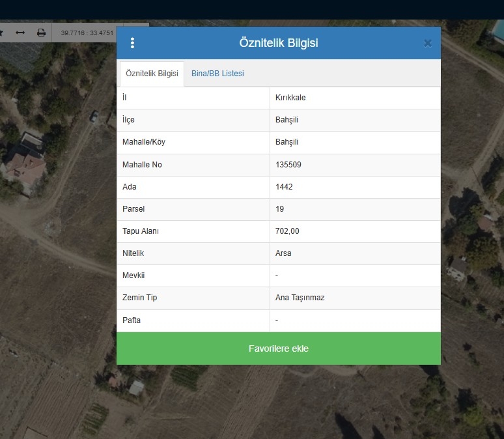
Task: Select the Tapu Alanı row label
Action: tap(141, 231)
